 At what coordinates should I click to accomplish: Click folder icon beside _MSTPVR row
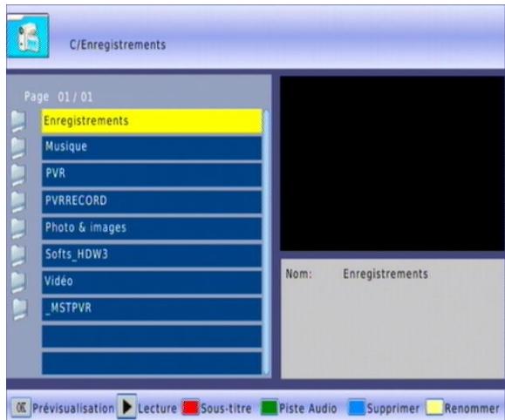[20, 309]
